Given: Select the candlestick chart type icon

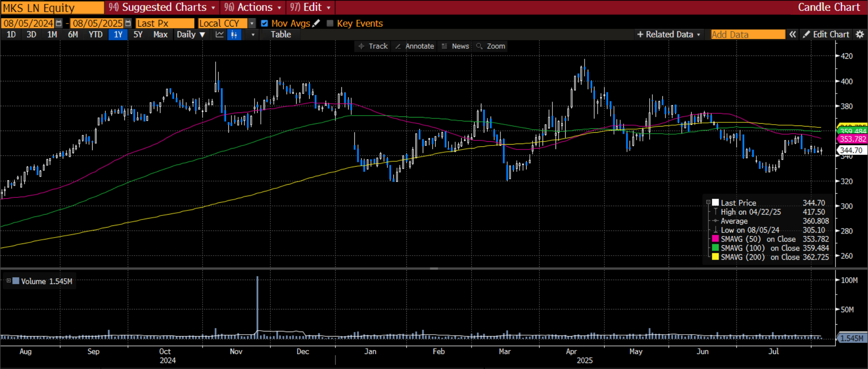Looking at the screenshot, I should pyautogui.click(x=234, y=35).
